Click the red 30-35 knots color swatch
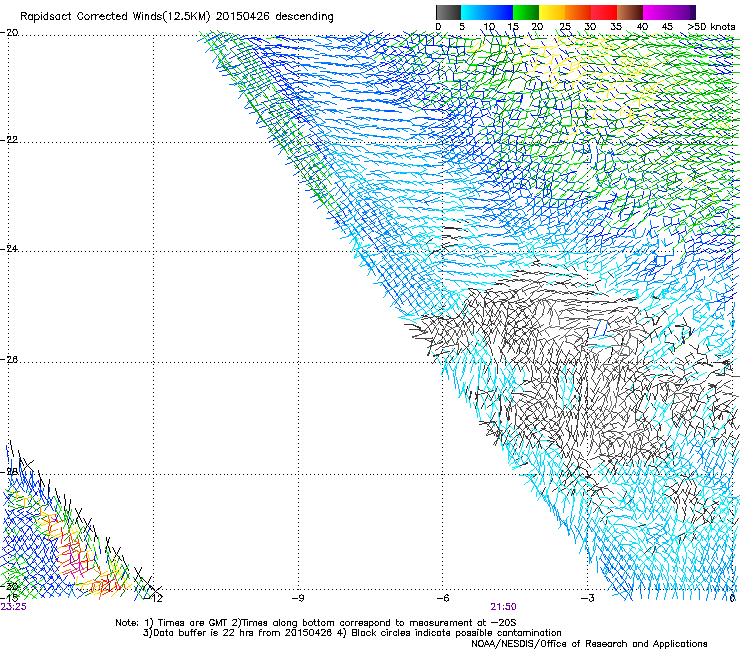This screenshot has height=650, width=740. (604, 12)
